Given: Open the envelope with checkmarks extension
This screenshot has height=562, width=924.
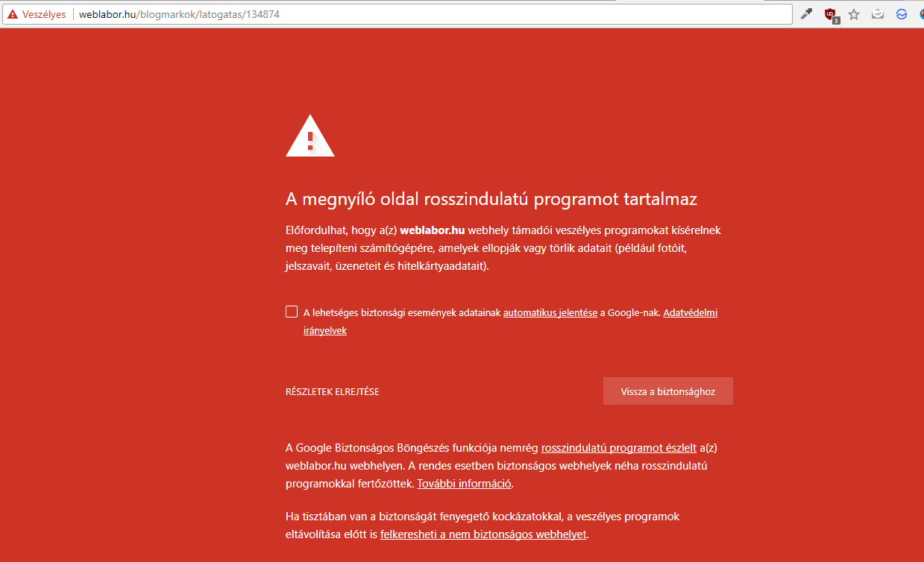Looking at the screenshot, I should pos(878,14).
